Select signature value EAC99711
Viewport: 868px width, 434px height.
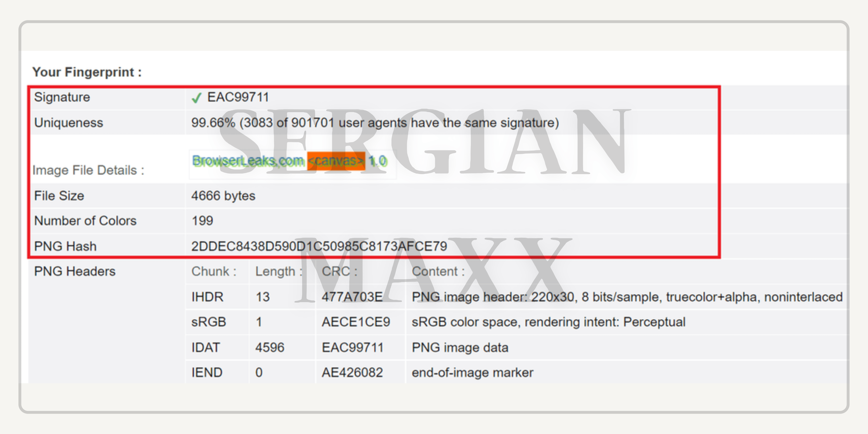point(238,97)
